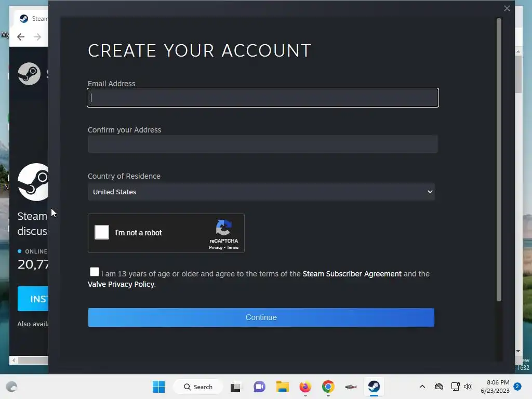Open the reCAPTCHA Terms link
This screenshot has width=532, height=399.
232,248
